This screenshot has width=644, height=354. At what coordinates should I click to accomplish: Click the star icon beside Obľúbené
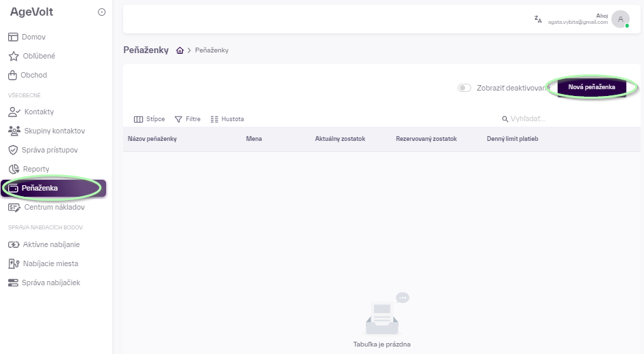tap(14, 56)
